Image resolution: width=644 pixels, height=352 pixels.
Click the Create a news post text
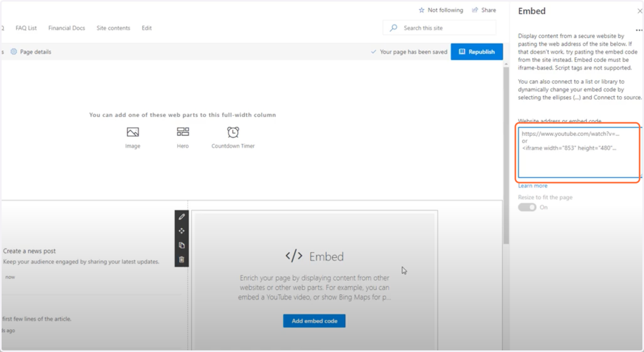pyautogui.click(x=30, y=251)
